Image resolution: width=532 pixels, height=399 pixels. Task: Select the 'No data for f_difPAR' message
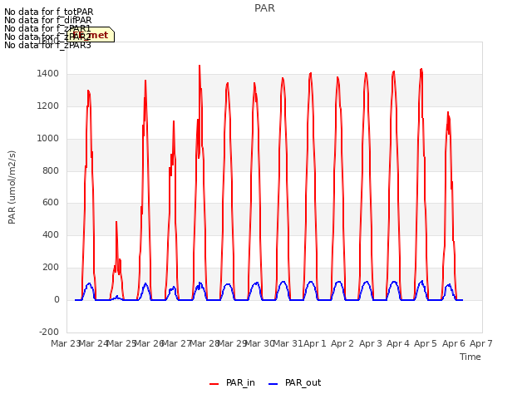[48, 20]
